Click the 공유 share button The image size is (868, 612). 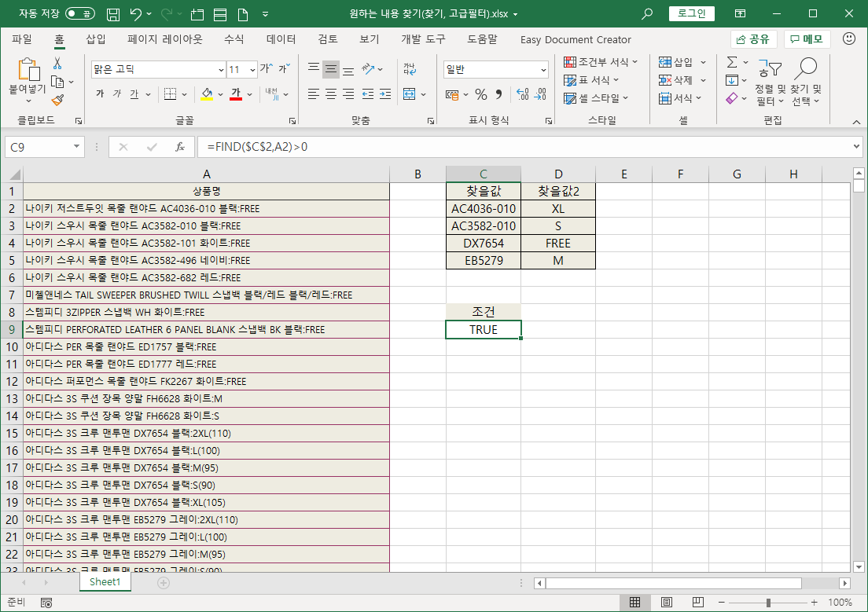(753, 39)
